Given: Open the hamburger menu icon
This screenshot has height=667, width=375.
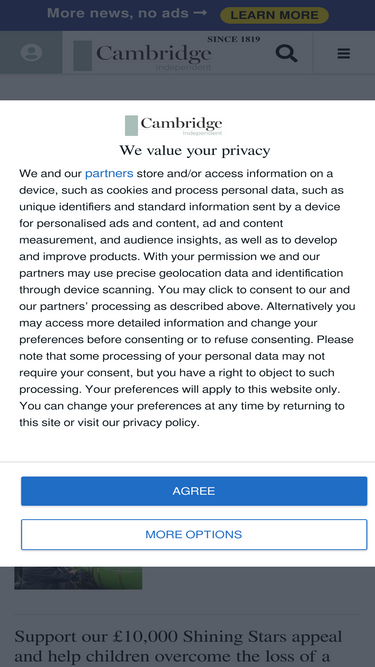Looking at the screenshot, I should [344, 53].
